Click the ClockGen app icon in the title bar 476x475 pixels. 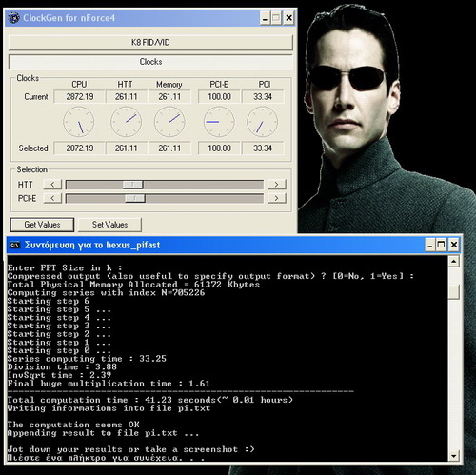[13, 18]
